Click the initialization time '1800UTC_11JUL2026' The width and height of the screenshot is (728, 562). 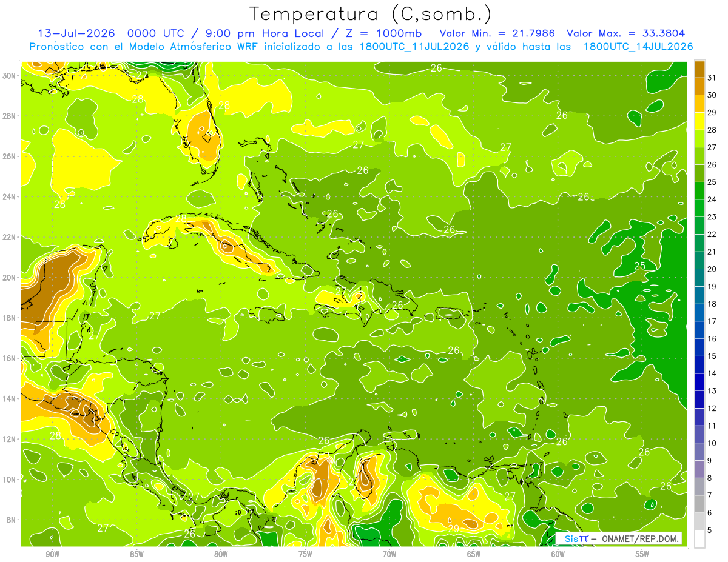point(416,47)
